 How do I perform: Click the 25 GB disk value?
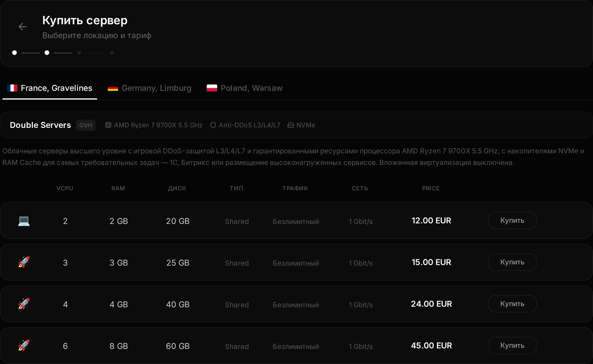(x=178, y=263)
